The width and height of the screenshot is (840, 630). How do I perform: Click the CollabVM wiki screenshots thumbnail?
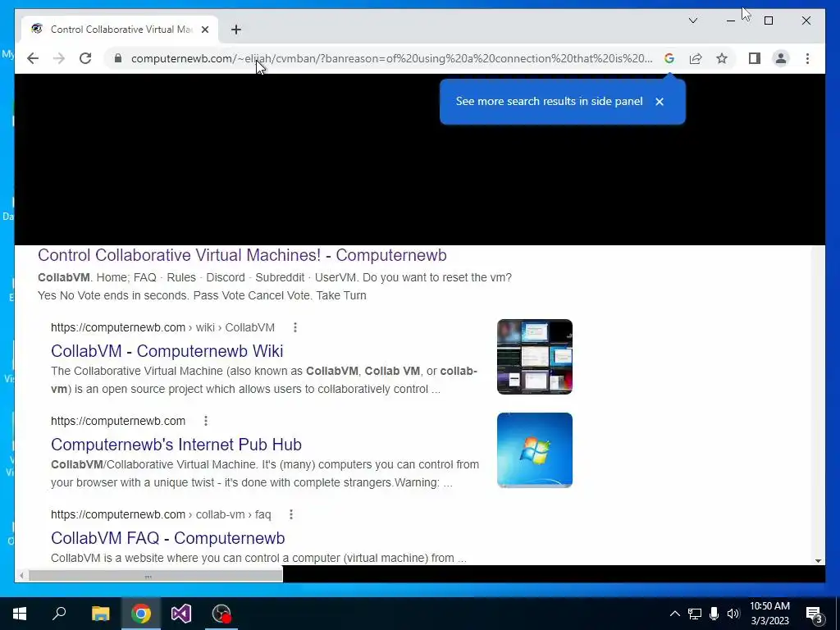pyautogui.click(x=535, y=357)
